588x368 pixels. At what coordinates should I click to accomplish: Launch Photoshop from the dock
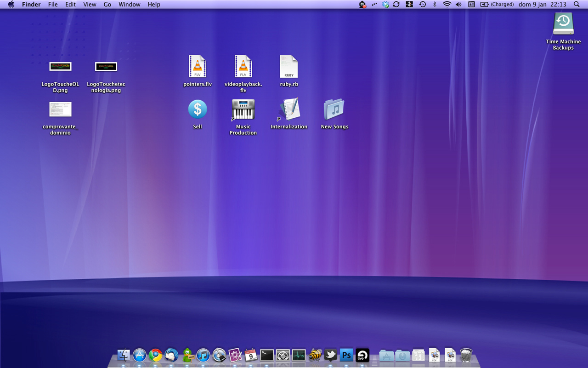point(346,355)
